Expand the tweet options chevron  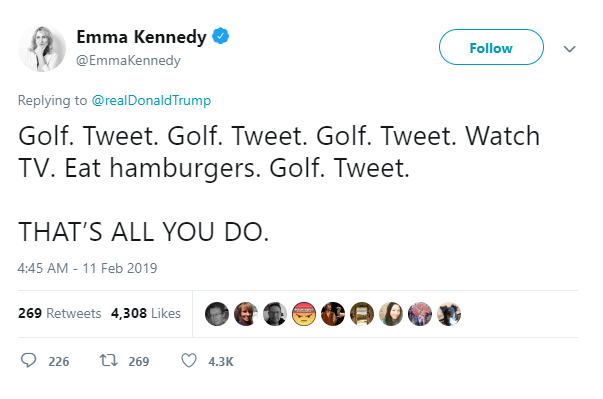[570, 49]
